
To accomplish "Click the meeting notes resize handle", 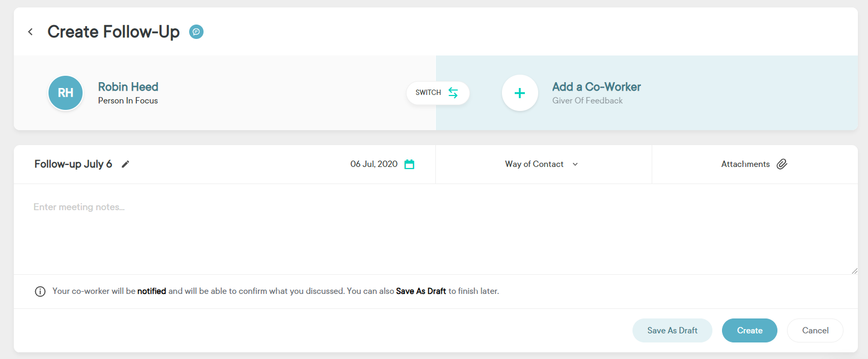I will coord(854,271).
